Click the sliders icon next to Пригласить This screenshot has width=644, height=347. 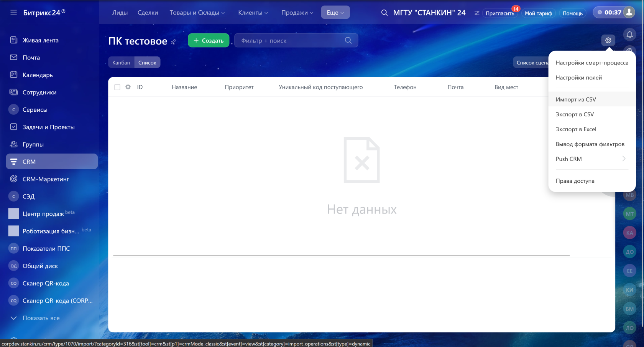(476, 13)
